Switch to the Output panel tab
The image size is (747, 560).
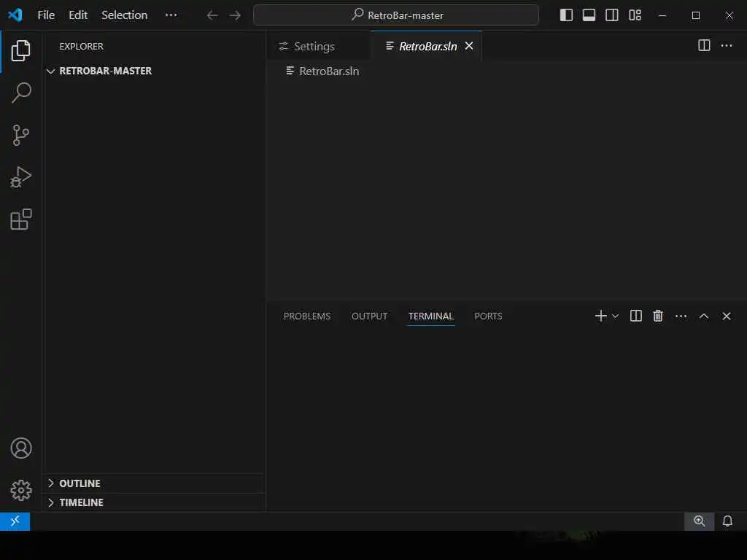click(369, 316)
